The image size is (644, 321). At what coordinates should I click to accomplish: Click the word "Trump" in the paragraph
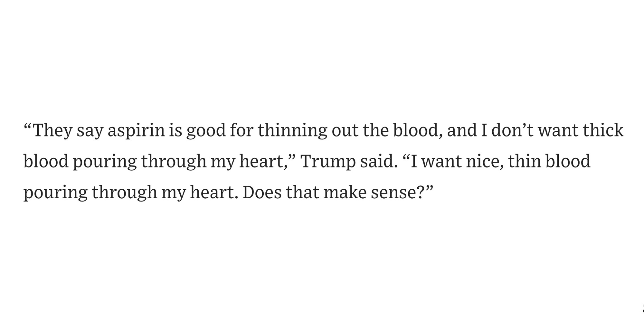coord(328,161)
